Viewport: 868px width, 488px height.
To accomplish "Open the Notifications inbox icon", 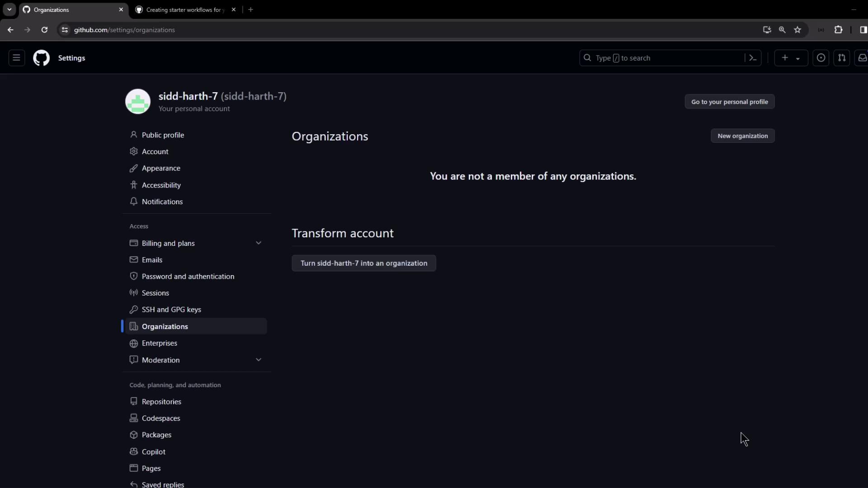I will pyautogui.click(x=862, y=58).
